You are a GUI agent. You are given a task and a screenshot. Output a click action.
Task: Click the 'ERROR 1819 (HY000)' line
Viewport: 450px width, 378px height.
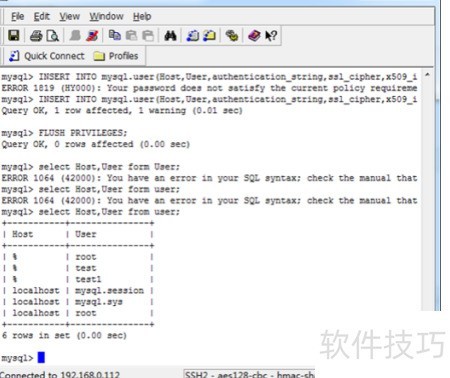(x=209, y=88)
